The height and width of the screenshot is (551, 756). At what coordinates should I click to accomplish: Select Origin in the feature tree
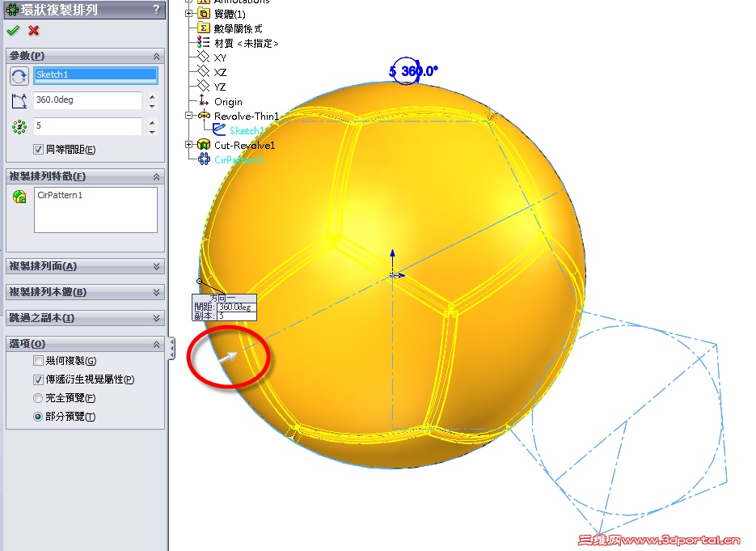(x=229, y=102)
